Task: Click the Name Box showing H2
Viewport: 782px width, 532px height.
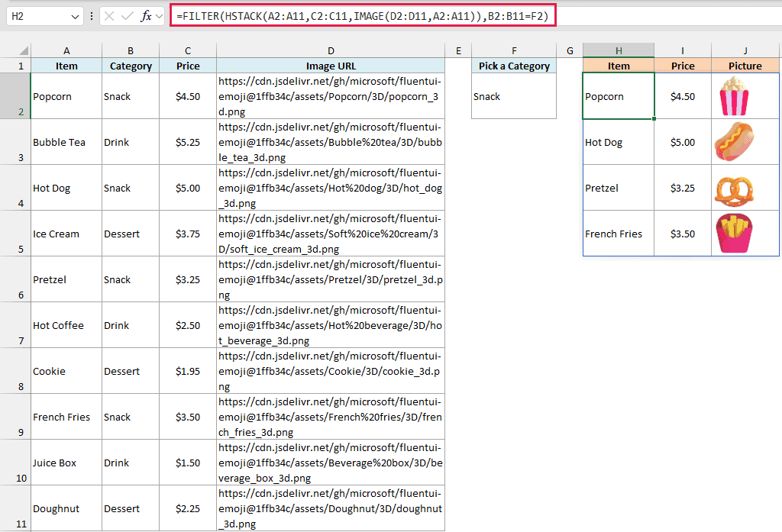Action: click(39, 17)
